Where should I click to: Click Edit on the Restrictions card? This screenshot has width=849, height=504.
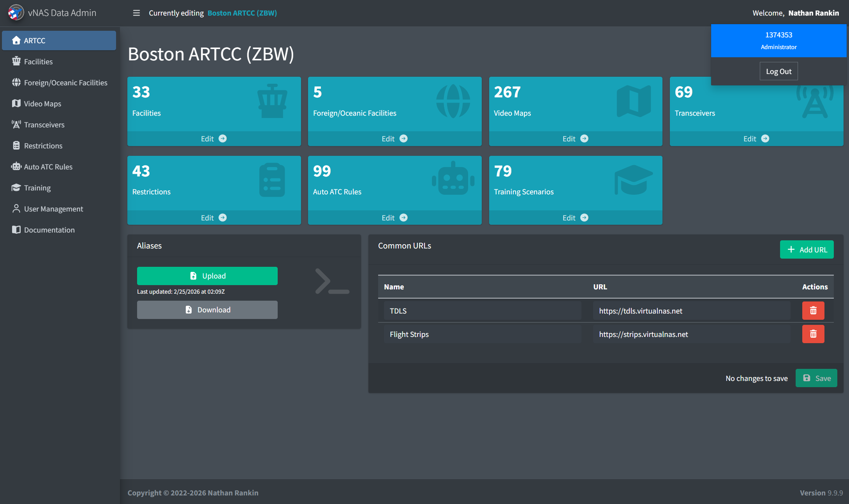pyautogui.click(x=214, y=218)
